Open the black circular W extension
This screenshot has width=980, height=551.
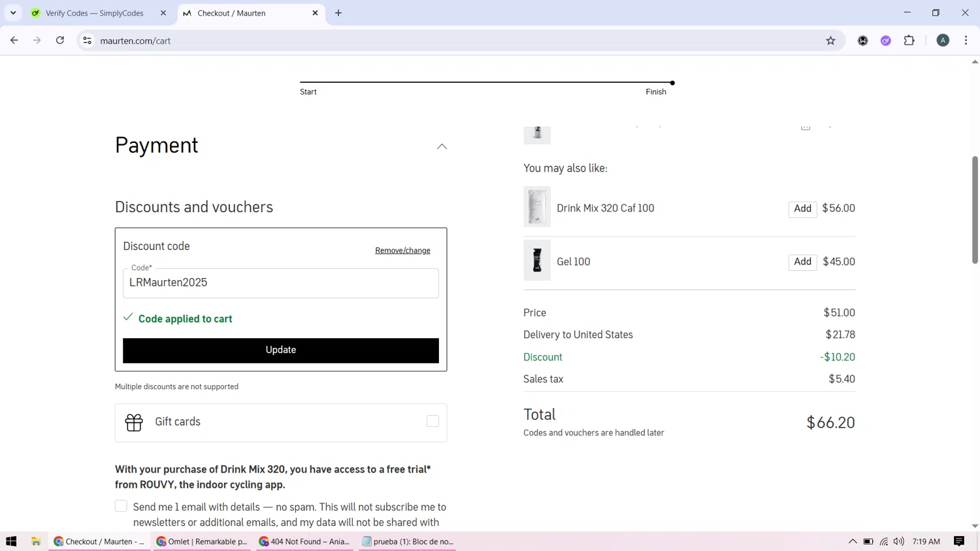point(863,40)
